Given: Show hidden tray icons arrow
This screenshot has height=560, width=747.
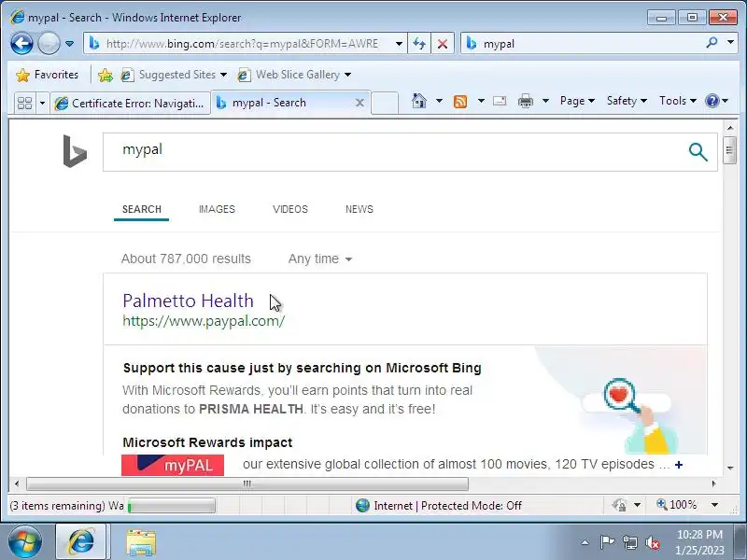Looking at the screenshot, I should 585,542.
